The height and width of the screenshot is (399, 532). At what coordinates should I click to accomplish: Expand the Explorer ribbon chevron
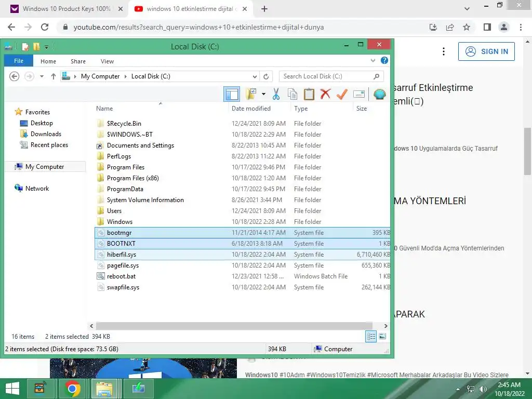pos(373,60)
